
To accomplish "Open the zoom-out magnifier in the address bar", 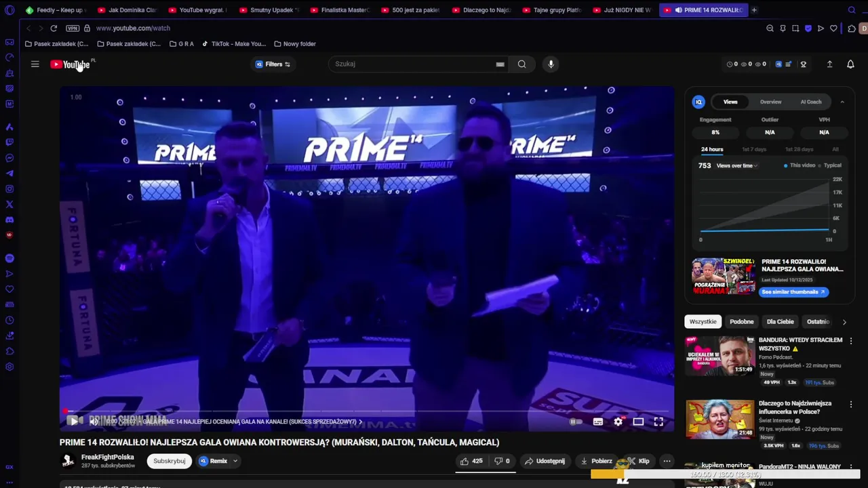I will pyautogui.click(x=770, y=28).
